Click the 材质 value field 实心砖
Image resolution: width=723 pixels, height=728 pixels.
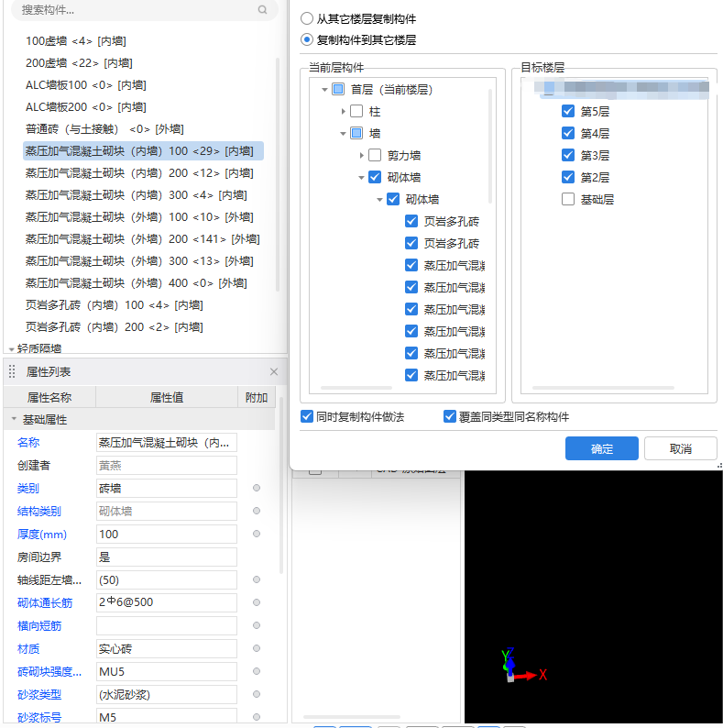pos(167,648)
